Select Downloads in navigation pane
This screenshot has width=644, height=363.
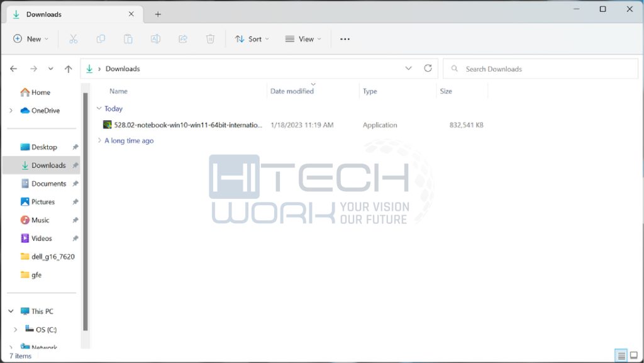pos(41,165)
